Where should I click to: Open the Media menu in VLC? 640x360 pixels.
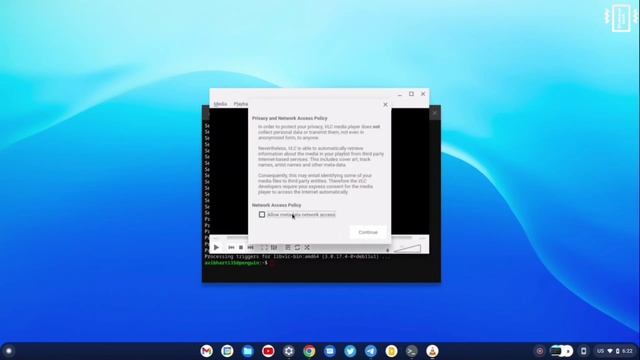(220, 104)
